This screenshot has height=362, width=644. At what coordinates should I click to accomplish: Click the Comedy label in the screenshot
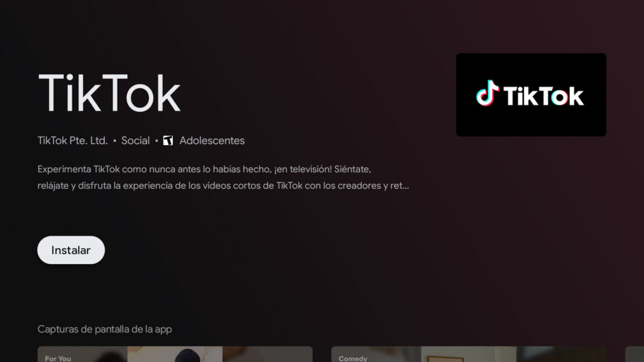point(353,358)
